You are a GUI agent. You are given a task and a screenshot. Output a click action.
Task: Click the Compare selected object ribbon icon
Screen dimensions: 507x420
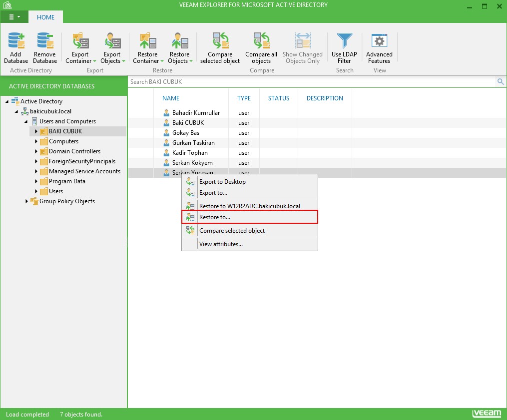tap(220, 40)
